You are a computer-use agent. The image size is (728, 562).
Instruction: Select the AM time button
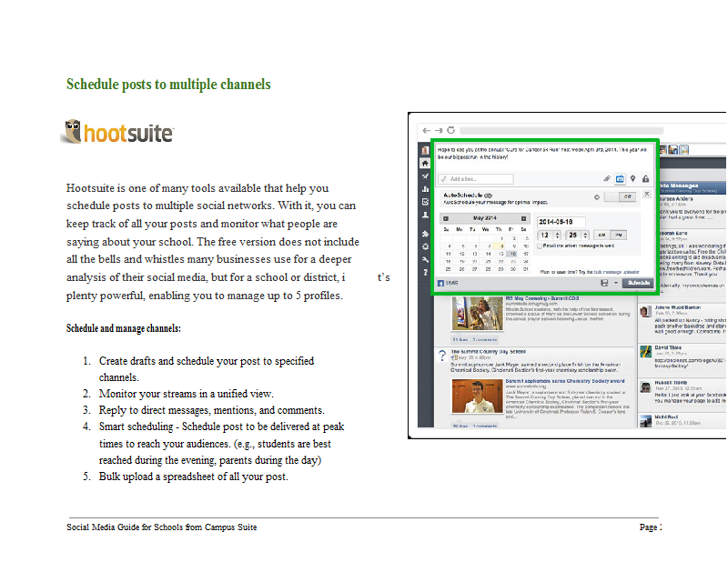point(602,236)
